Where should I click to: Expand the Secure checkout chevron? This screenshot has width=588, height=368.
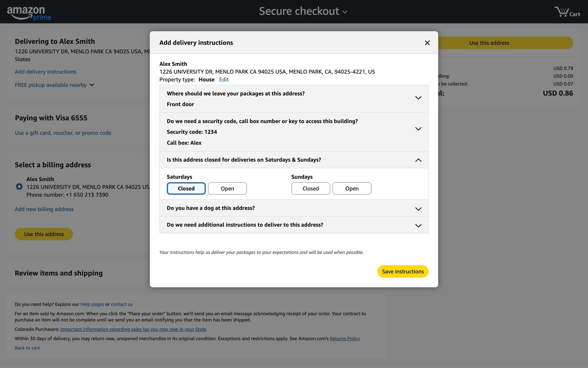coord(345,12)
